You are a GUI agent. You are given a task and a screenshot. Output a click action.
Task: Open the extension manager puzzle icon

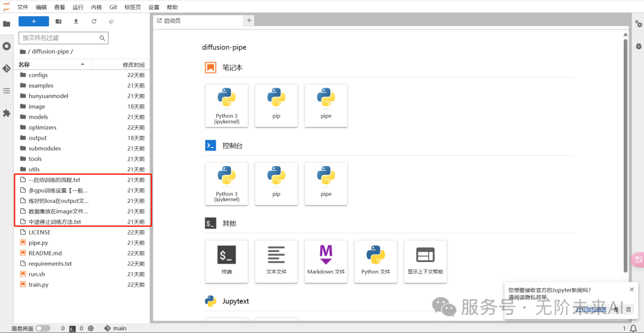pos(7,113)
